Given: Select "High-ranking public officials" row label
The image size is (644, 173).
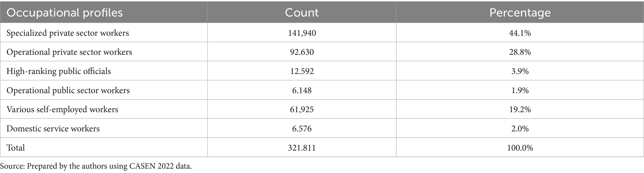Looking at the screenshot, I should pyautogui.click(x=59, y=71).
